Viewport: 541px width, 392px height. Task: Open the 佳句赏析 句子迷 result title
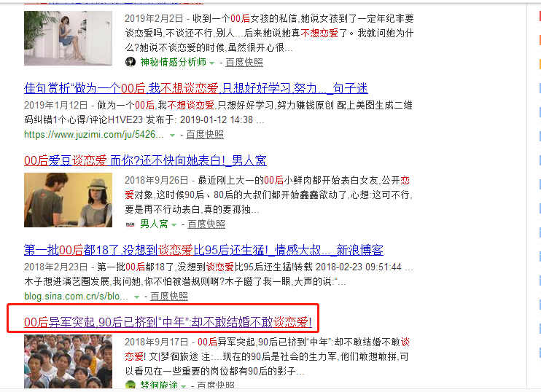click(195, 89)
